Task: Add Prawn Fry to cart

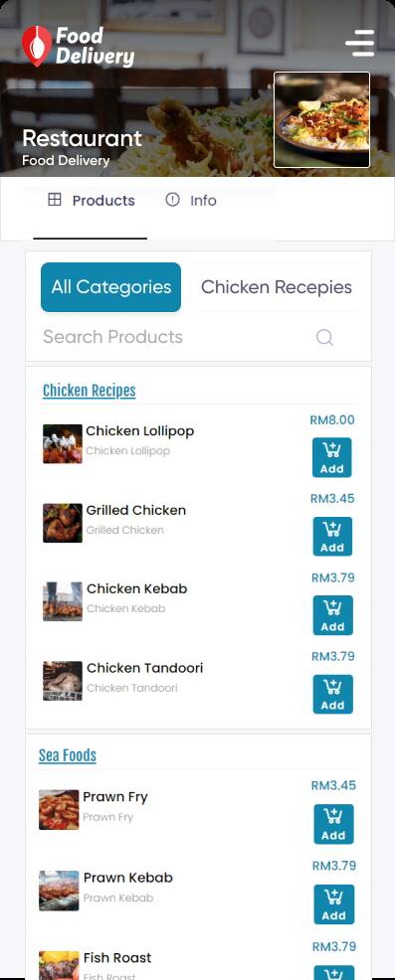Action: pos(333,824)
